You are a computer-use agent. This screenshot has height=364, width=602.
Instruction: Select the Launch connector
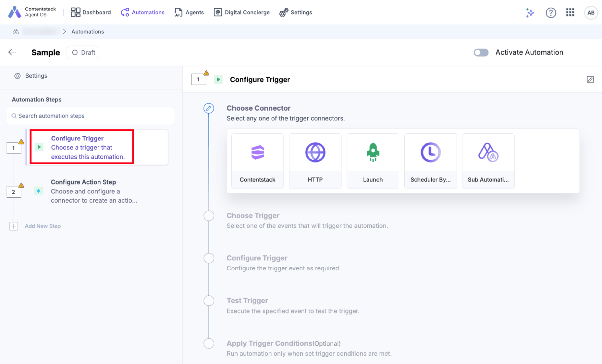pyautogui.click(x=373, y=161)
